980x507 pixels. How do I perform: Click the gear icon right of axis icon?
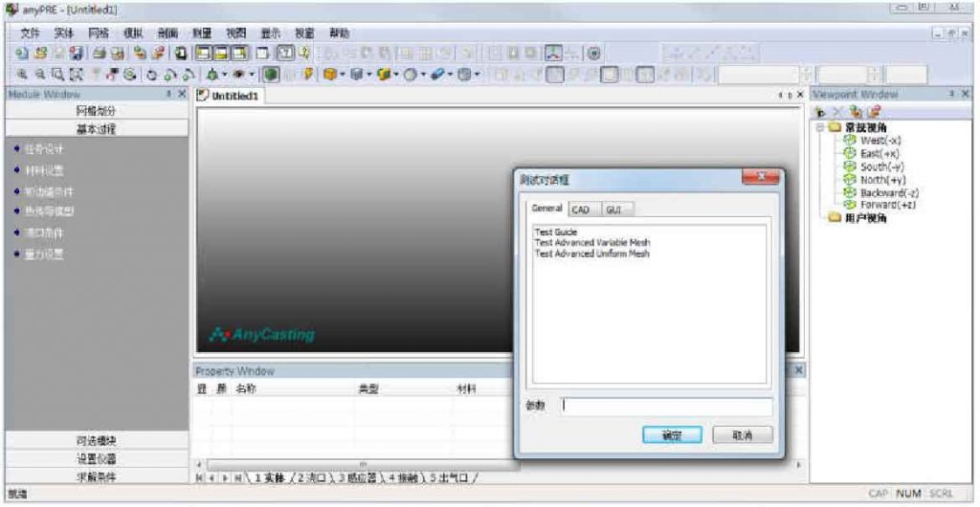click(x=593, y=53)
